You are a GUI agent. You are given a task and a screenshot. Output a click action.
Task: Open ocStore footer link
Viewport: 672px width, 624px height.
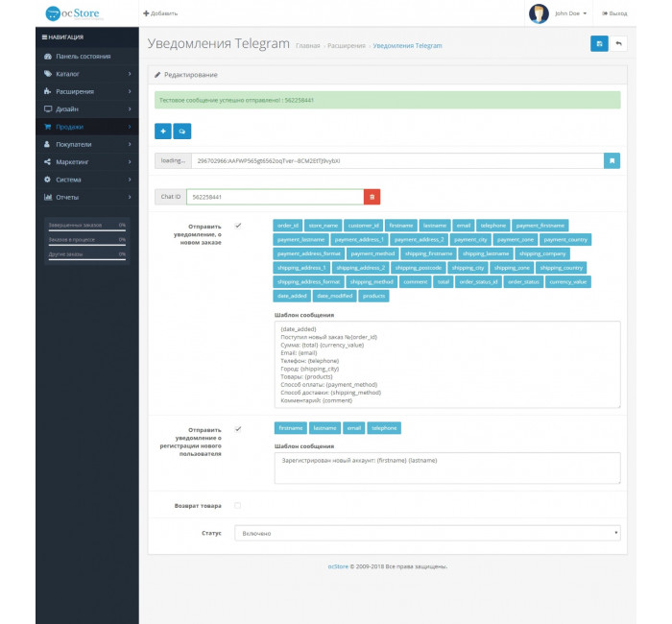tap(338, 566)
